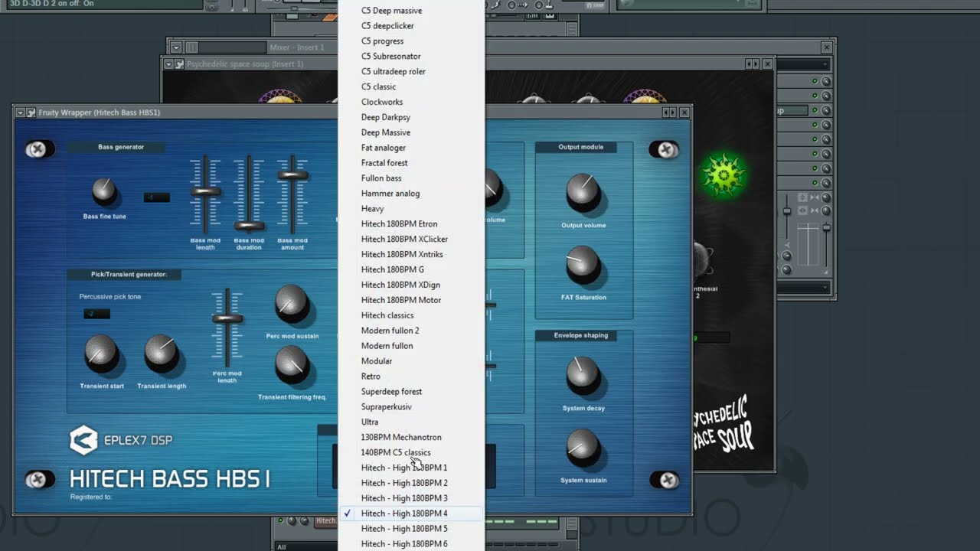Toggle third effect slot green LED in Mixer

click(815, 110)
